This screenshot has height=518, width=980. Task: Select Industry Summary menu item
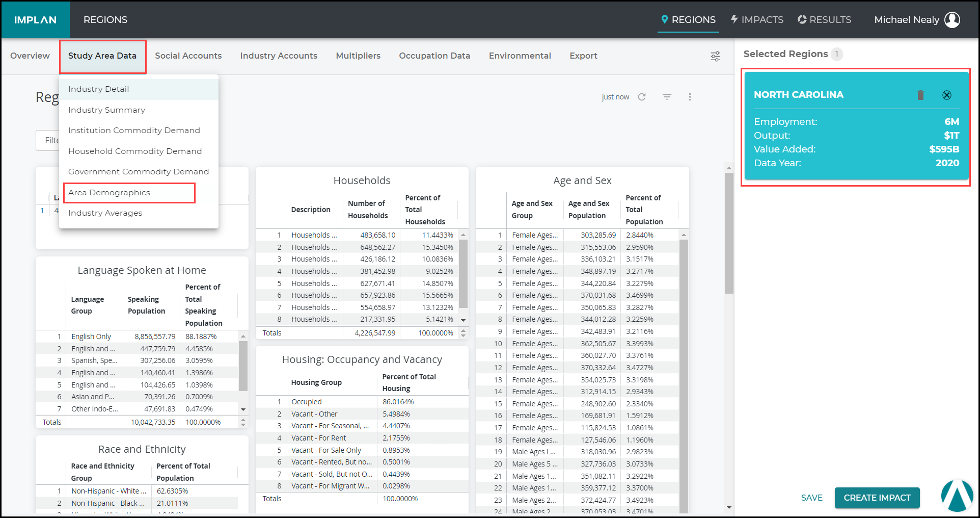point(139,110)
